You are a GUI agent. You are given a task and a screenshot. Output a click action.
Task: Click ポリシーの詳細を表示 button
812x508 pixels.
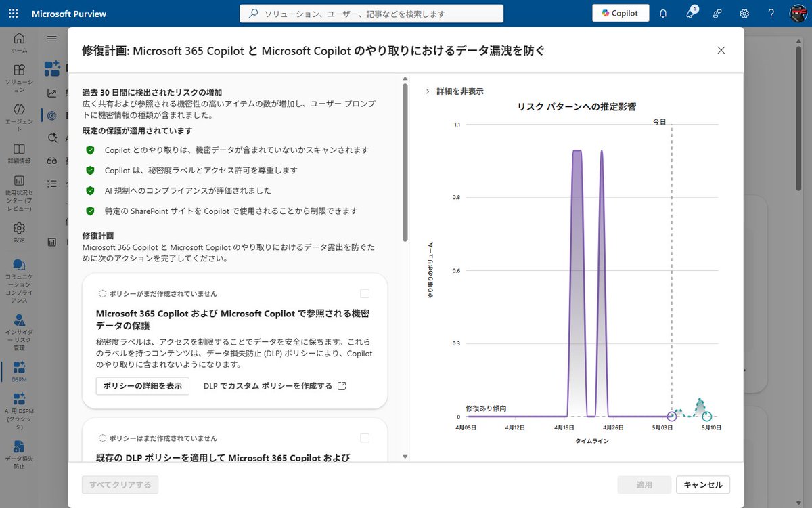pyautogui.click(x=142, y=386)
